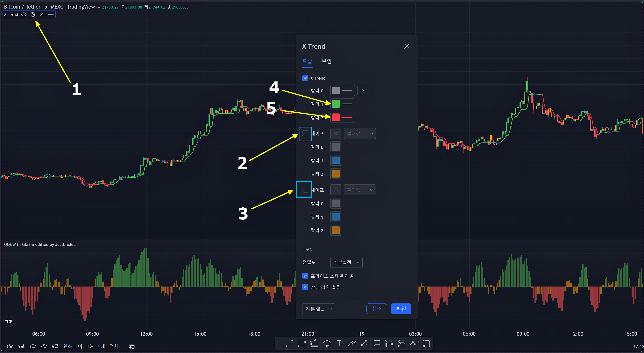644x353 pixels.
Task: Select the trend line drawing tool
Action: pyautogui.click(x=289, y=343)
